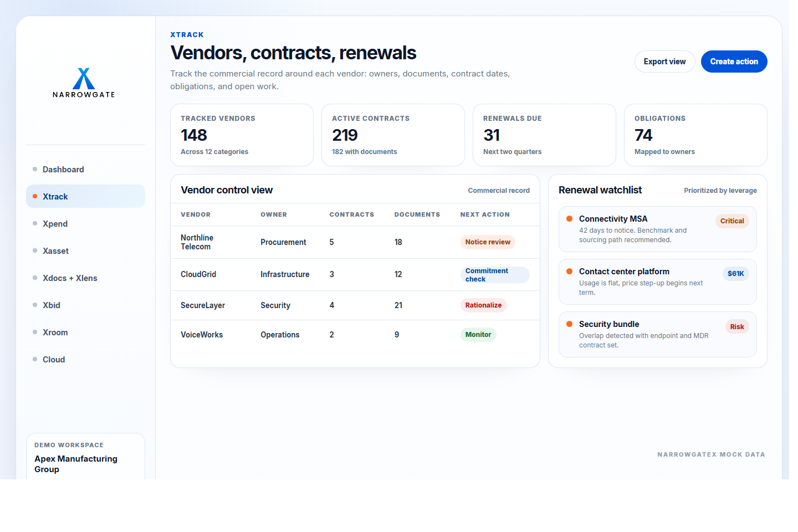Click the Security owner cell

pos(275,305)
